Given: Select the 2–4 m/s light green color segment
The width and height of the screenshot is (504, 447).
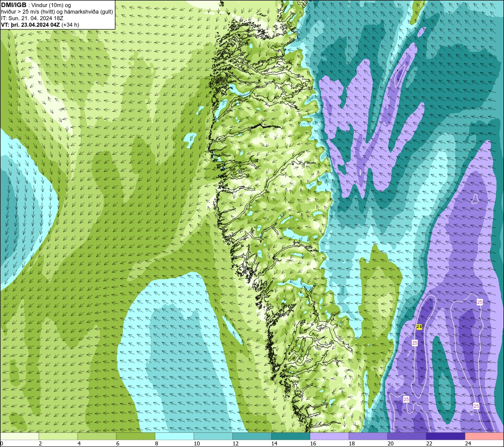Looking at the screenshot, I should coord(58,436).
